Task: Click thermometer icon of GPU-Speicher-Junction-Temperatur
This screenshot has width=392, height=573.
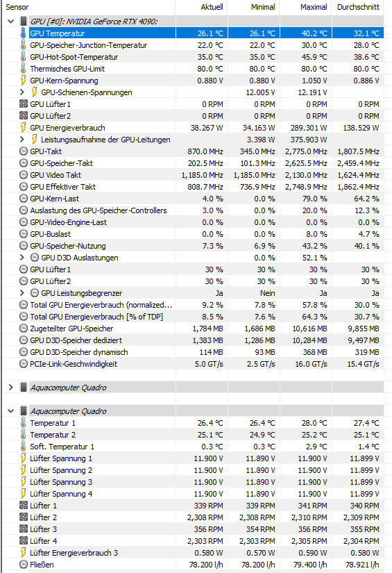Action: pos(24,45)
